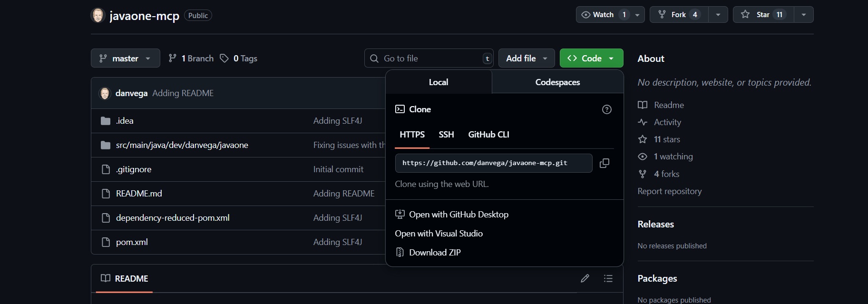This screenshot has height=304, width=868.
Task: Open src/main/java/dev/danvega/javaone folder
Action: pos(182,145)
